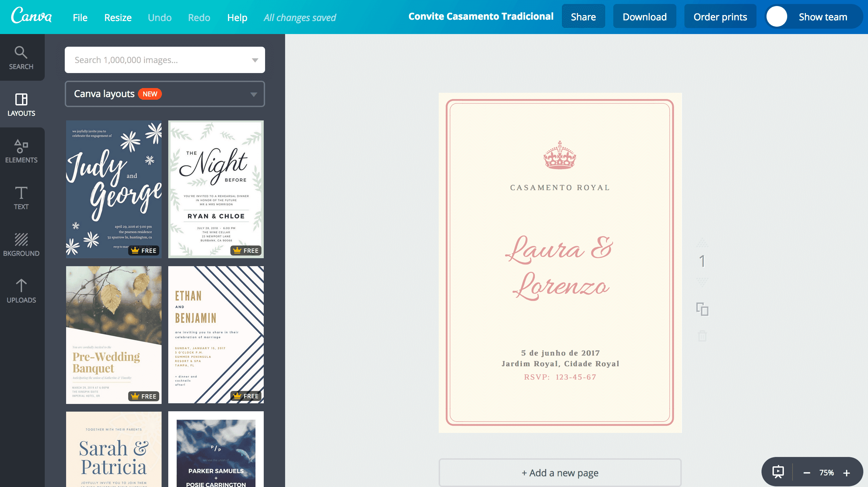
Task: Move page down arrow
Action: (x=702, y=282)
